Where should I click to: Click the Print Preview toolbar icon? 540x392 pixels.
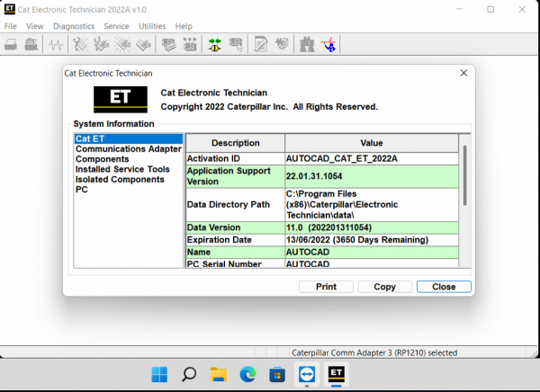[31, 44]
